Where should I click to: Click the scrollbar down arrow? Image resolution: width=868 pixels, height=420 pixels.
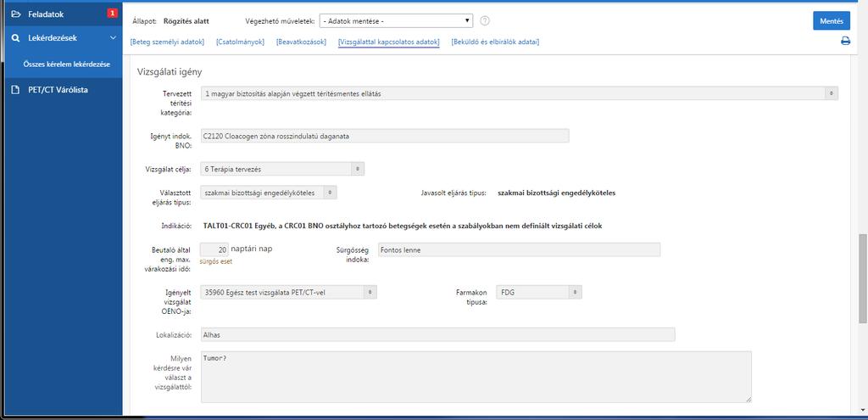(x=862, y=410)
